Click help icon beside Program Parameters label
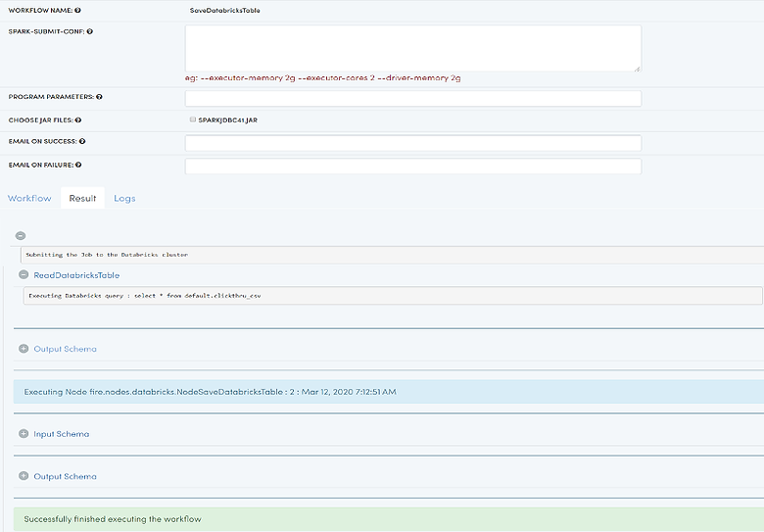This screenshot has height=532, width=764. point(99,97)
